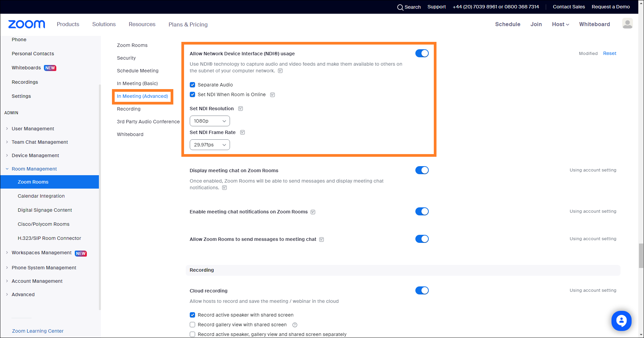This screenshot has width=644, height=338.
Task: Expand User Management in the sidebar
Action: coord(33,129)
